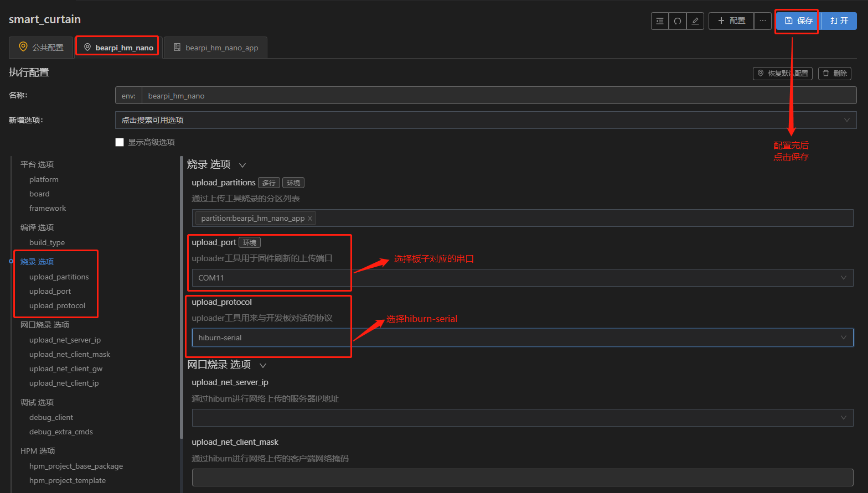
Task: Switch to the bearpi_hm_nano tab
Action: (118, 48)
